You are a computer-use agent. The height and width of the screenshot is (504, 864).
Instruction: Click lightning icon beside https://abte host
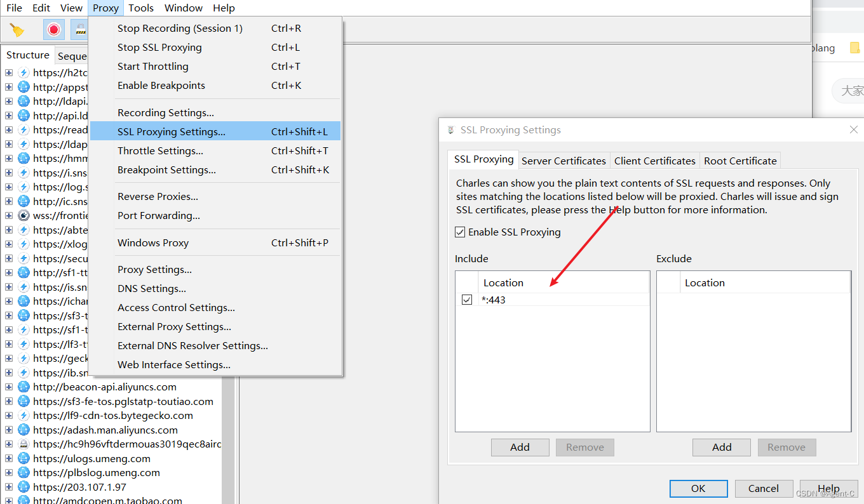tap(24, 230)
